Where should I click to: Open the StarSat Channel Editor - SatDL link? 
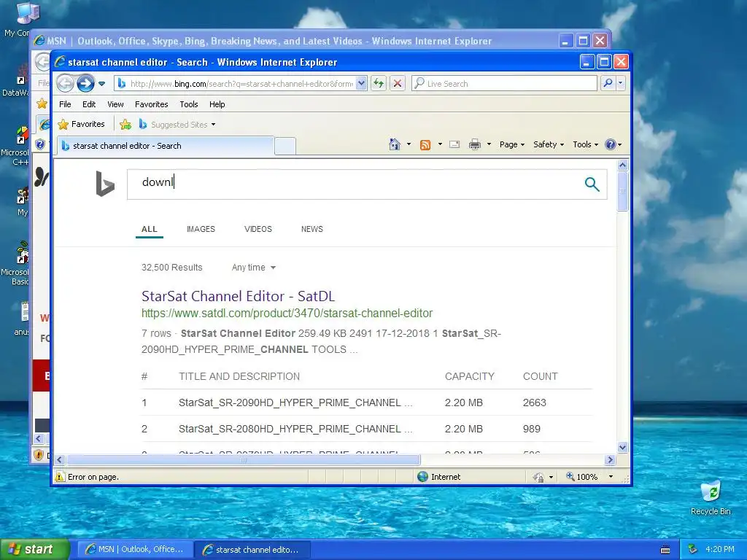tap(239, 296)
